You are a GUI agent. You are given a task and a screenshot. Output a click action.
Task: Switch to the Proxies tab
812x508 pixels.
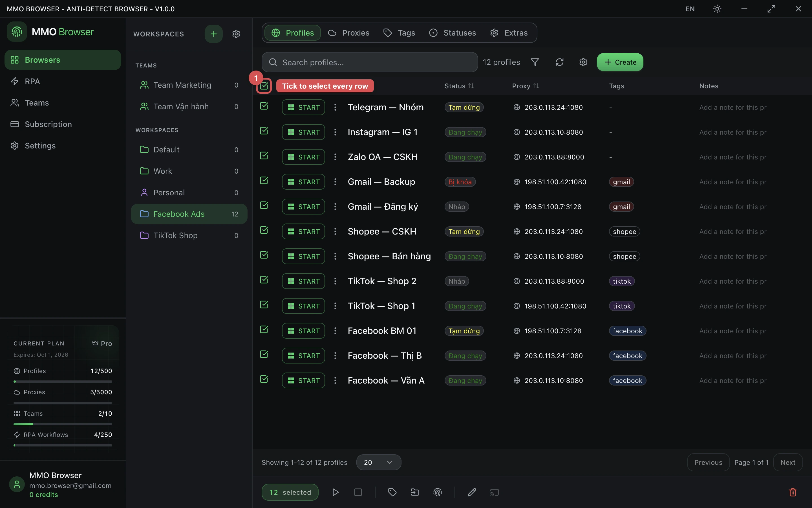(x=348, y=32)
